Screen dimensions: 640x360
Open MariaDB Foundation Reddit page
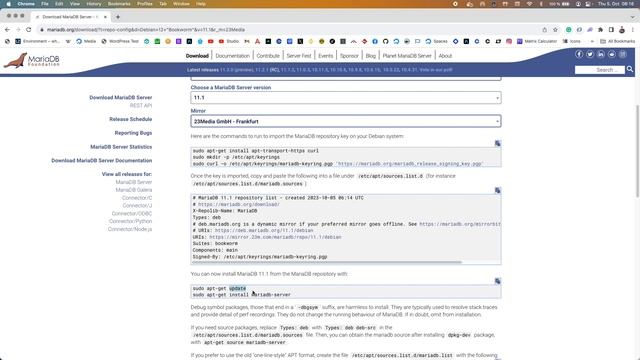click(611, 54)
